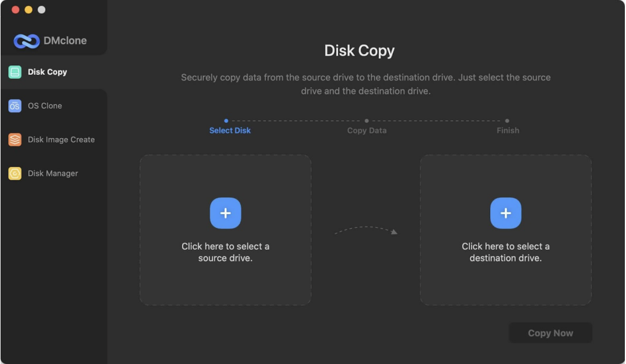
Task: Click the plus icon for source drive
Action: point(225,213)
